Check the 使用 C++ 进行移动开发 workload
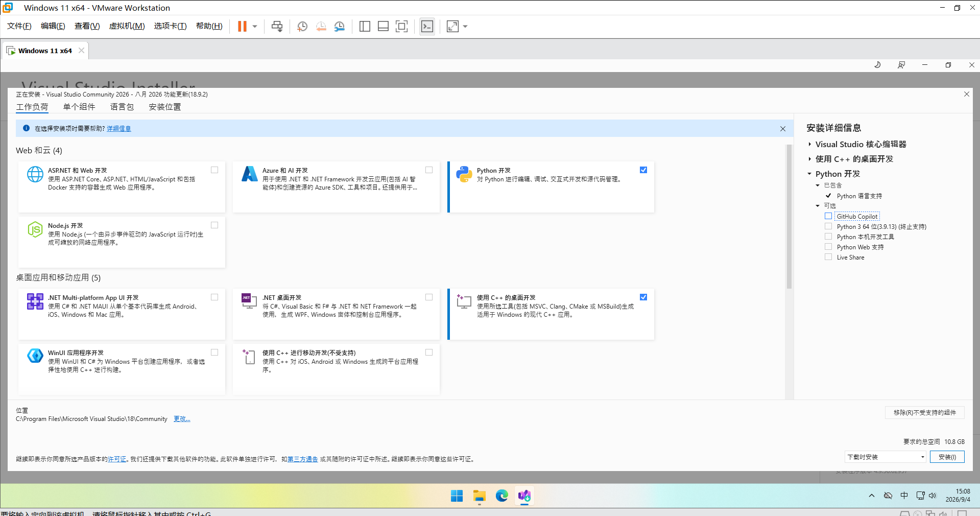Viewport: 980px width, 516px height. coord(429,353)
